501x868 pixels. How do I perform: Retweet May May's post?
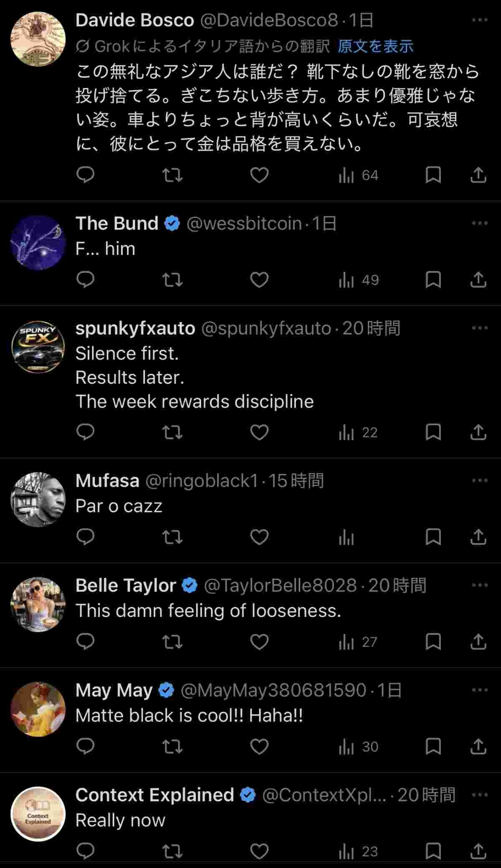click(x=172, y=747)
